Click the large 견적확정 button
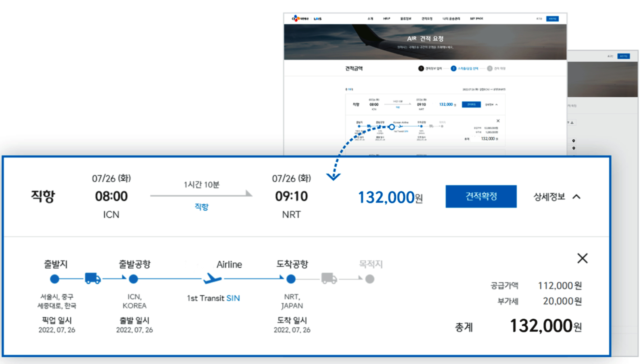Image resolution: width=644 pixels, height=364 pixels. [x=481, y=196]
